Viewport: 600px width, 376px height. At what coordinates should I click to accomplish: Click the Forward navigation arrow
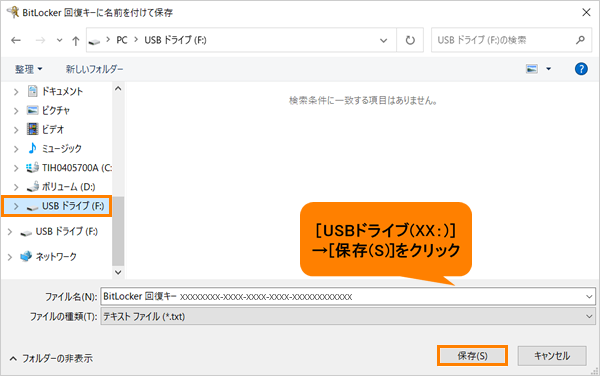(x=40, y=40)
